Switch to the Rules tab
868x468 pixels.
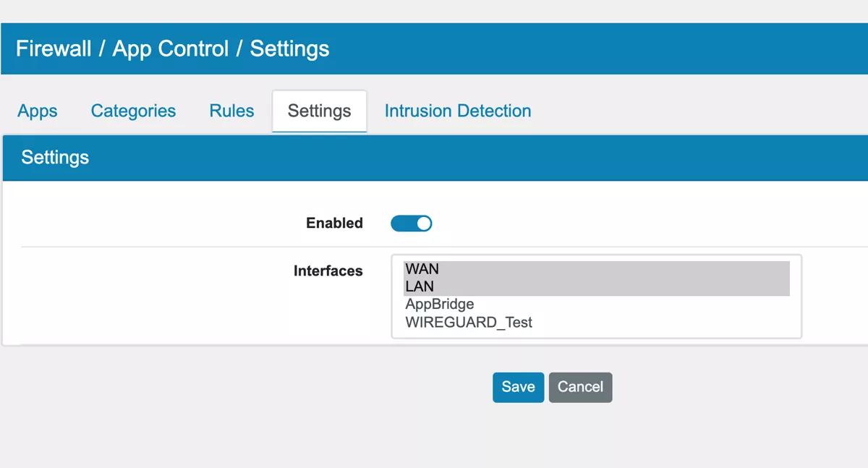pyautogui.click(x=231, y=111)
